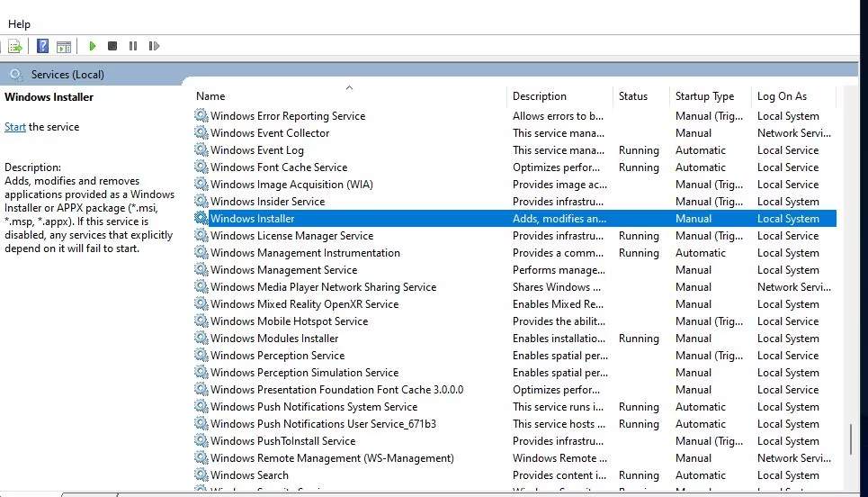The width and height of the screenshot is (868, 497).
Task: Click gear icon for Windows Media Player Network Sharing
Action: point(201,286)
